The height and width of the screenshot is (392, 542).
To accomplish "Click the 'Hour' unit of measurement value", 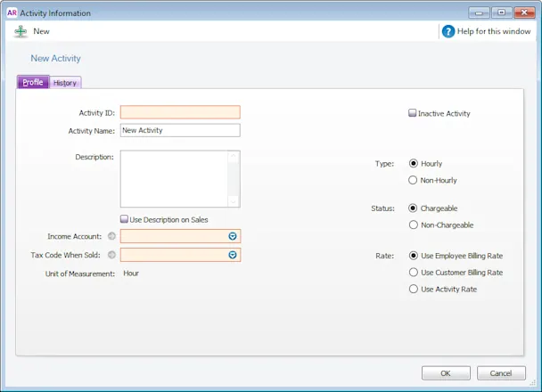I will (131, 274).
